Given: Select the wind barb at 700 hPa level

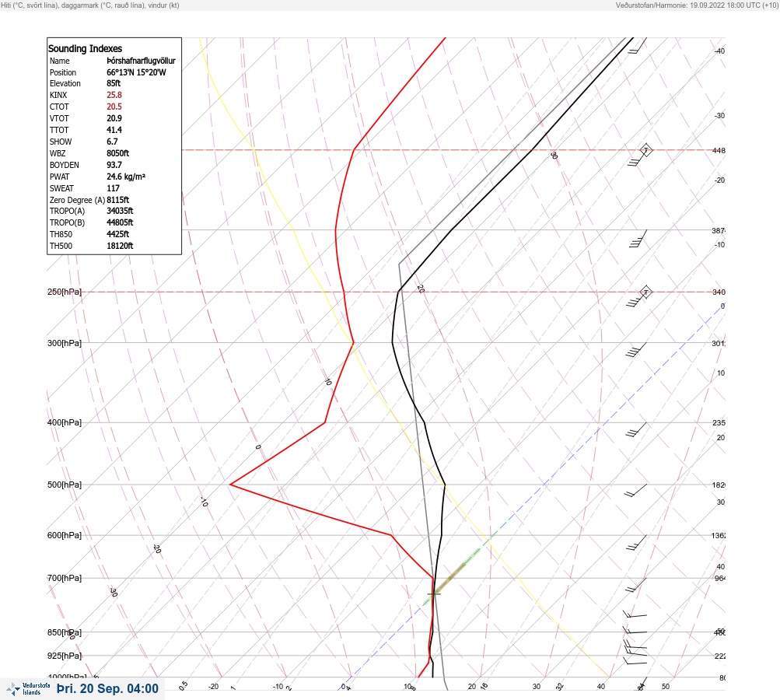Looking at the screenshot, I should pos(635,585).
